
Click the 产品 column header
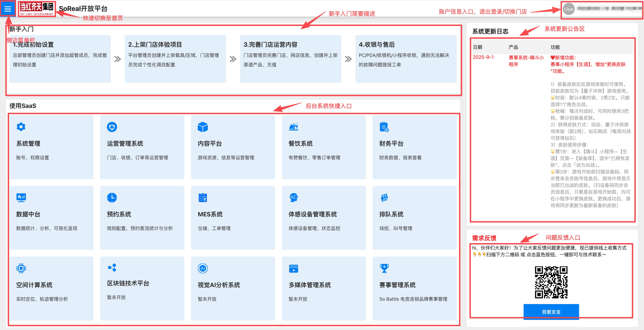click(x=513, y=47)
